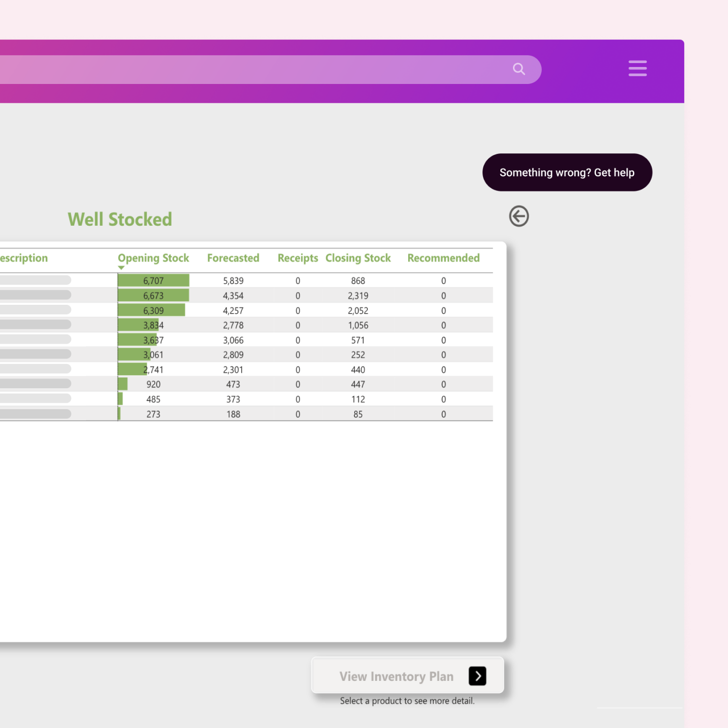Toggle sort arrow under Opening Stock
The height and width of the screenshot is (728, 728).
121,267
